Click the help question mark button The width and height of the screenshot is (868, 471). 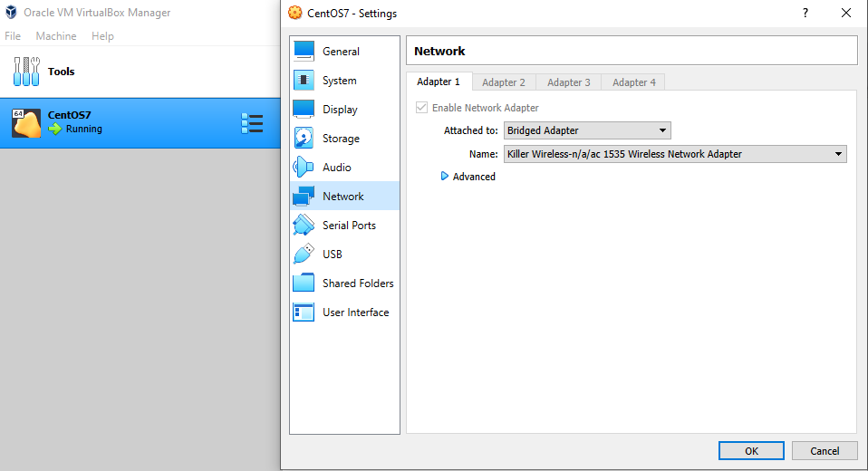click(x=805, y=13)
